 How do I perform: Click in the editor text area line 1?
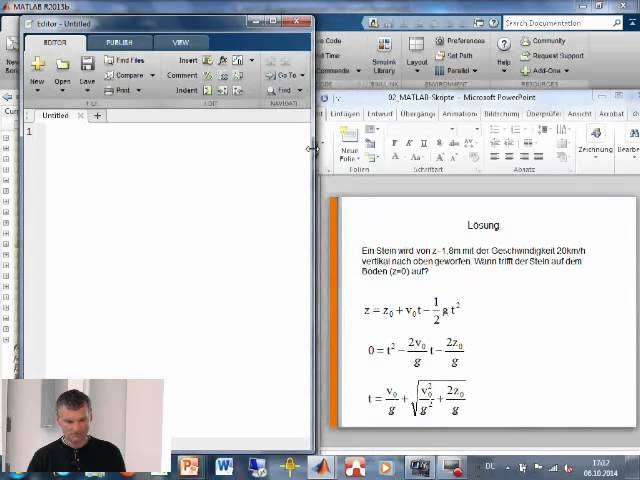(x=178, y=132)
